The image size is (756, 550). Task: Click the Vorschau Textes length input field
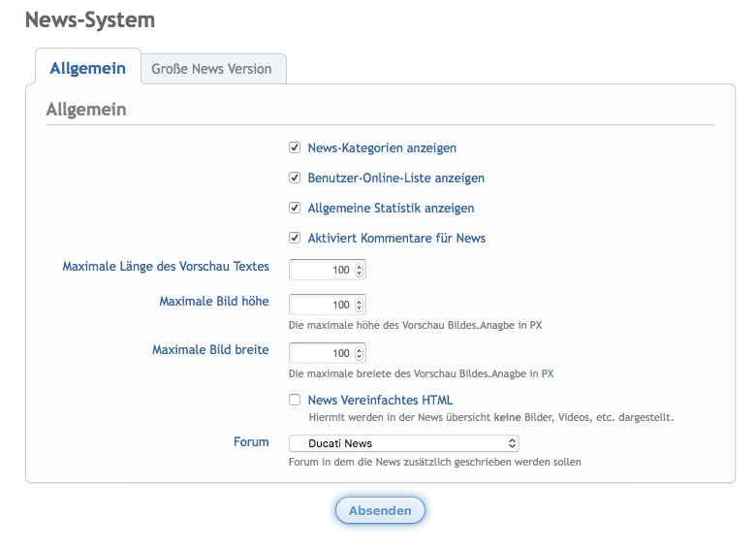321,271
